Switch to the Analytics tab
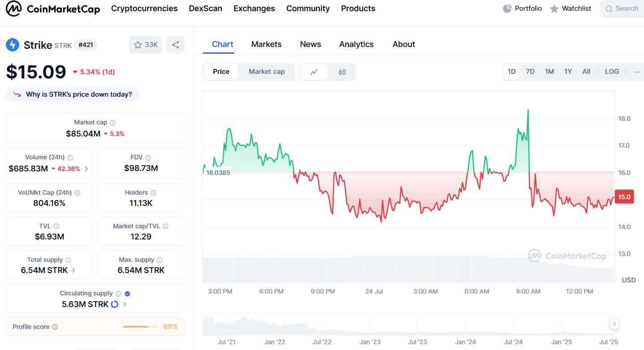Viewport: 644px width, 350px height. tap(356, 44)
